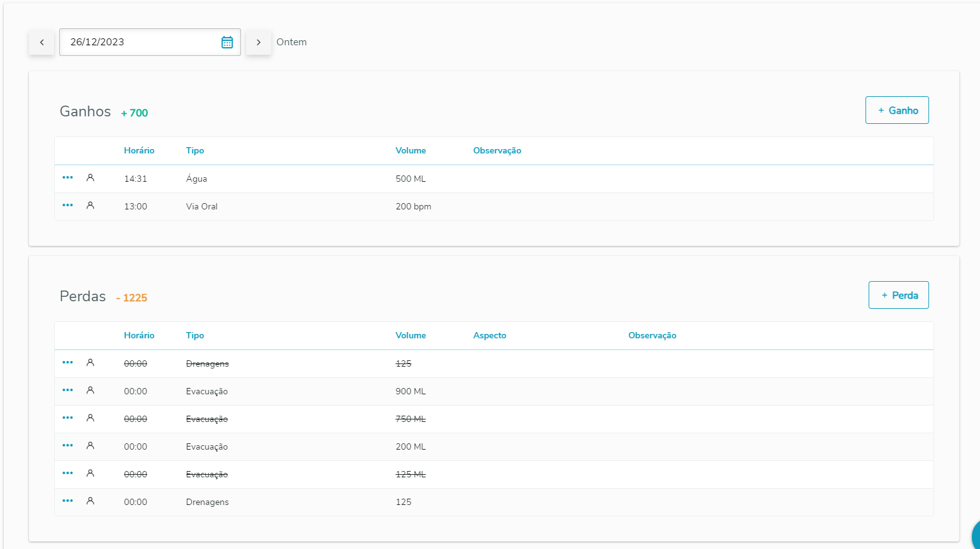Click user icon on Via Oral row
The width and height of the screenshot is (980, 549).
tap(90, 206)
